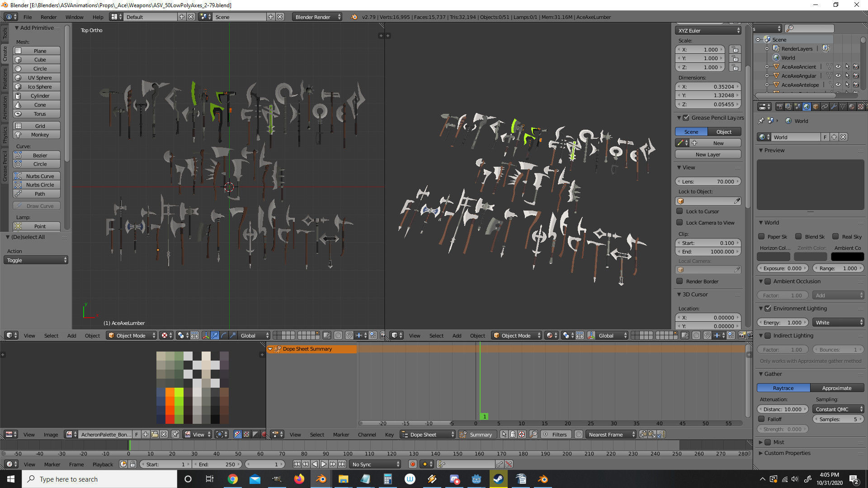Image resolution: width=868 pixels, height=488 pixels.
Task: Click the record auto-keyframe button in timeline
Action: (412, 464)
